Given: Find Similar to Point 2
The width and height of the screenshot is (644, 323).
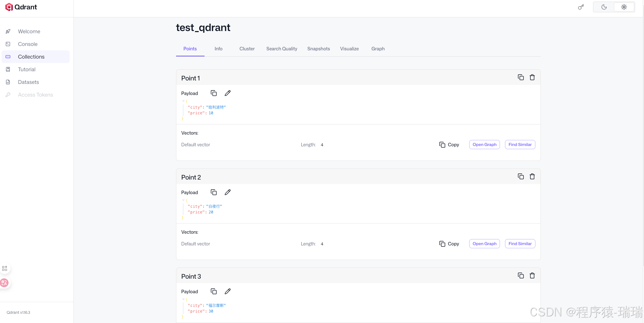Looking at the screenshot, I should 520,244.
